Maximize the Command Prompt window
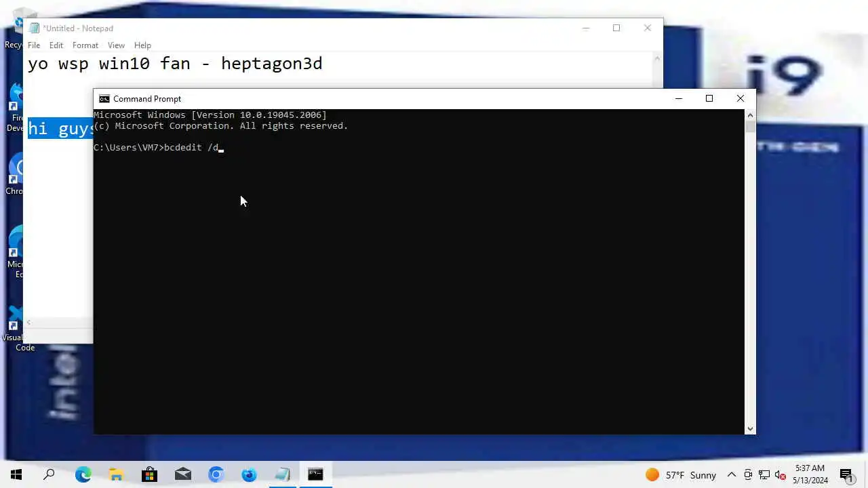Image resolution: width=868 pixels, height=488 pixels. coord(709,99)
